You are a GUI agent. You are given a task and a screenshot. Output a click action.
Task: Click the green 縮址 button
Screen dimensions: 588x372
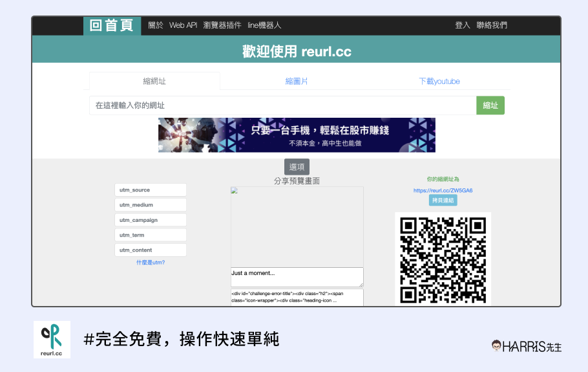[490, 105]
